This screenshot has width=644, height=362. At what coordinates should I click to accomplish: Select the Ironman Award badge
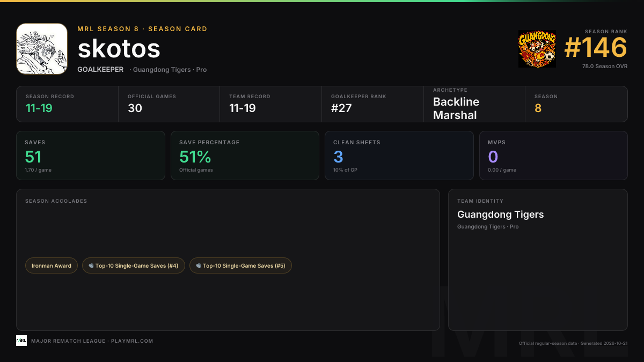pos(52,265)
